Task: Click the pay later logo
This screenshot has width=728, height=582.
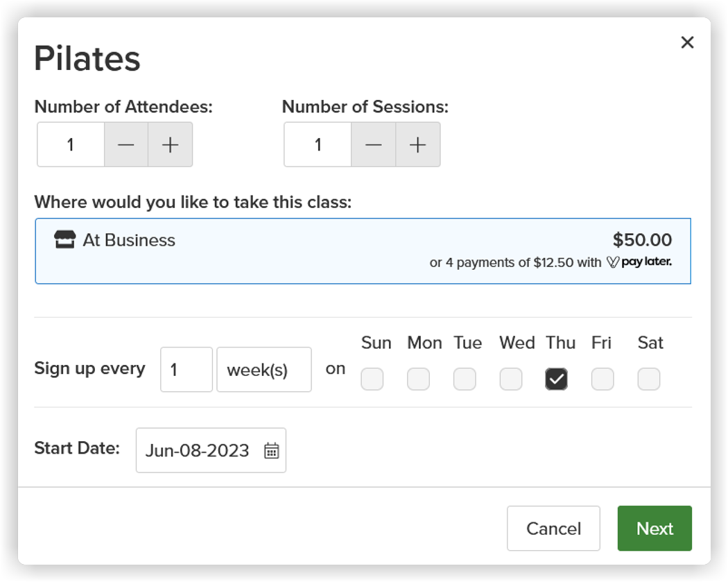Action: [x=639, y=262]
